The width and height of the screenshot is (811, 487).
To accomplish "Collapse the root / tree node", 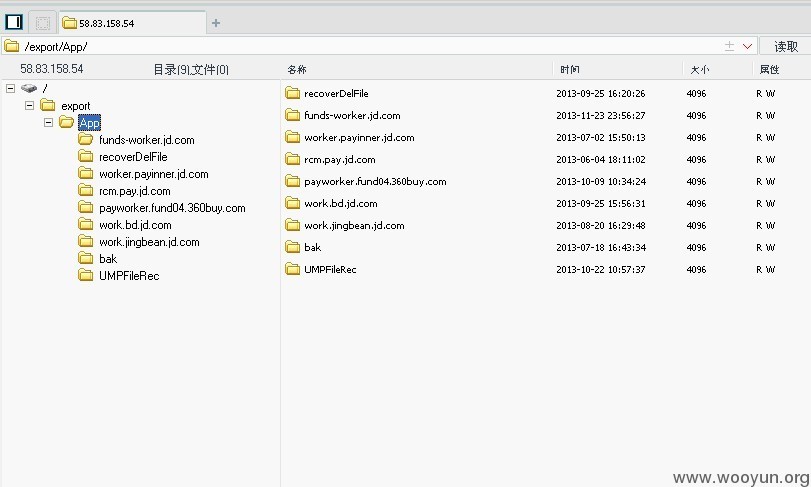I will coord(10,88).
